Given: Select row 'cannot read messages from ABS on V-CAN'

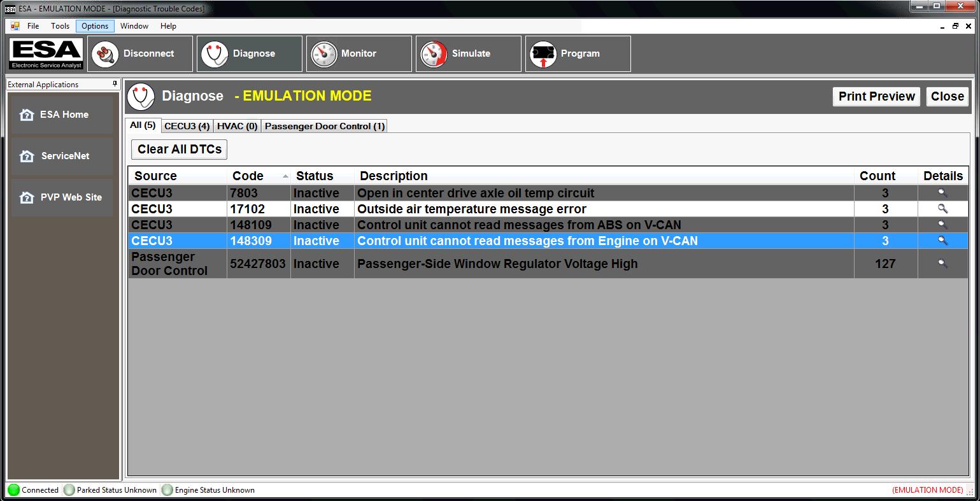Looking at the screenshot, I should (x=548, y=225).
